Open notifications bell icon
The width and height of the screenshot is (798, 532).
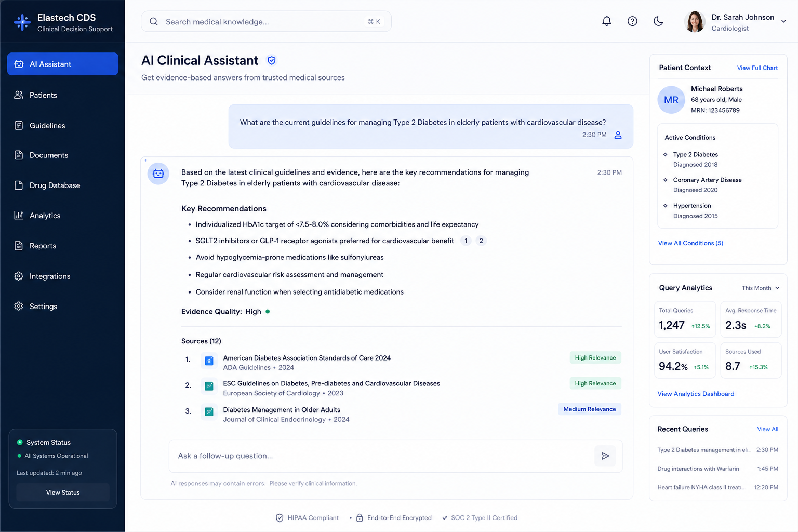point(606,21)
